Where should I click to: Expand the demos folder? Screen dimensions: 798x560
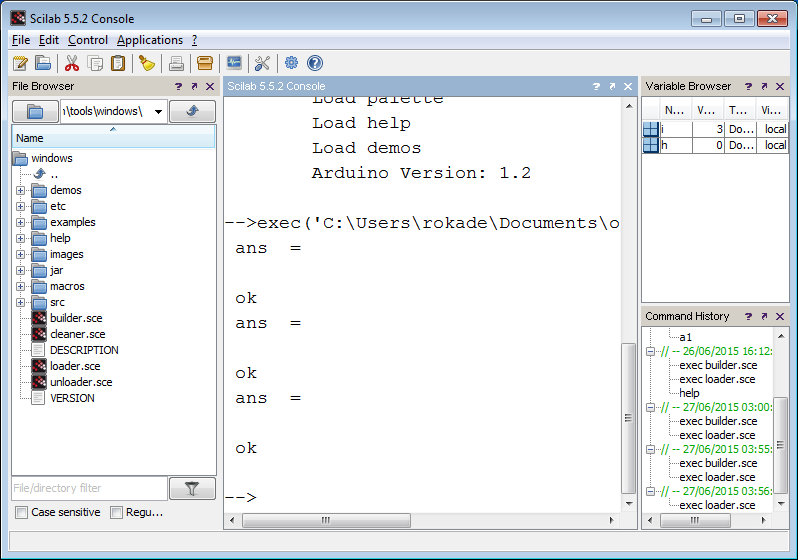20,190
